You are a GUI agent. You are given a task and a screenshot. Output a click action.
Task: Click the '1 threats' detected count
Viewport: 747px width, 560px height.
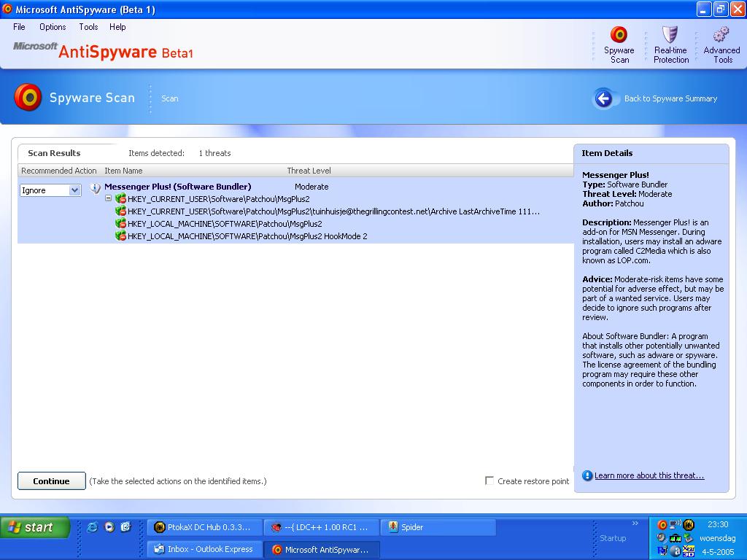[x=215, y=153]
